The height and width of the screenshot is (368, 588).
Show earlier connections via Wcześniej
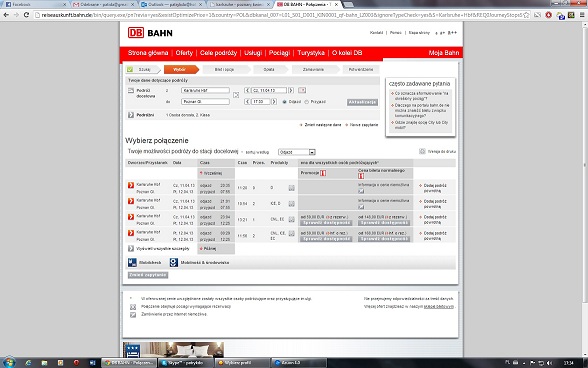(212, 173)
